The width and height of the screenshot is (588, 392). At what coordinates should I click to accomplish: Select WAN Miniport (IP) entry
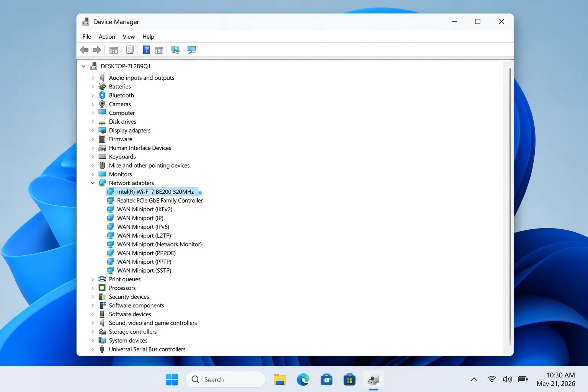pyautogui.click(x=140, y=218)
